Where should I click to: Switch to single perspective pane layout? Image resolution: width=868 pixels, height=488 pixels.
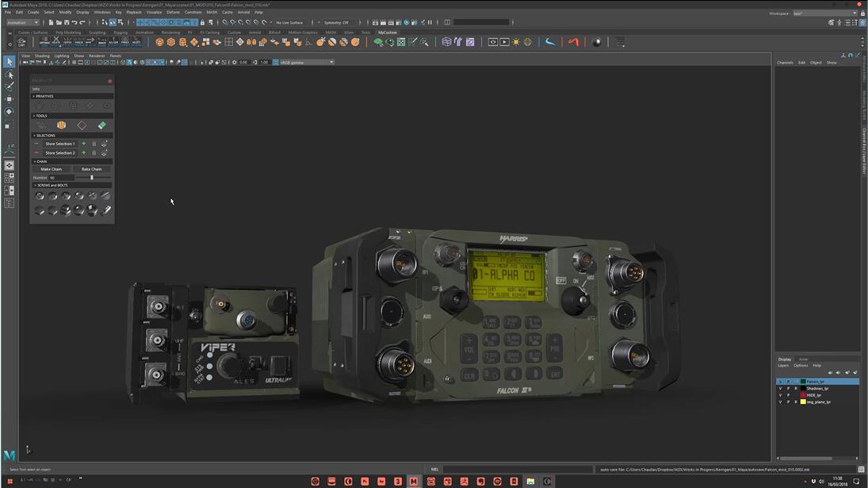[9, 166]
